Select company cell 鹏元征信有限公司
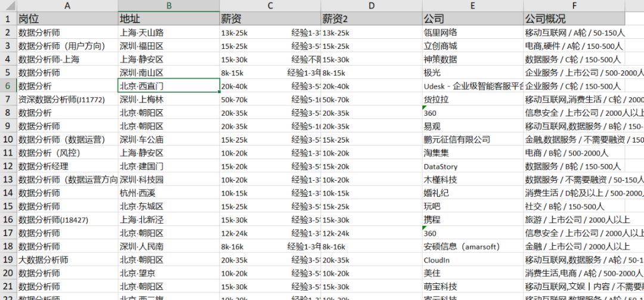Viewport: 644px width, 300px height. pos(473,140)
